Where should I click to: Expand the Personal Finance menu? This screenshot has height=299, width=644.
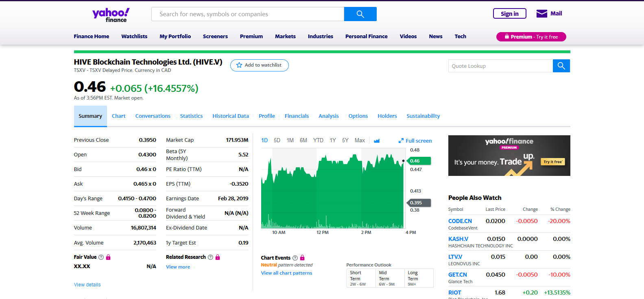point(366,37)
